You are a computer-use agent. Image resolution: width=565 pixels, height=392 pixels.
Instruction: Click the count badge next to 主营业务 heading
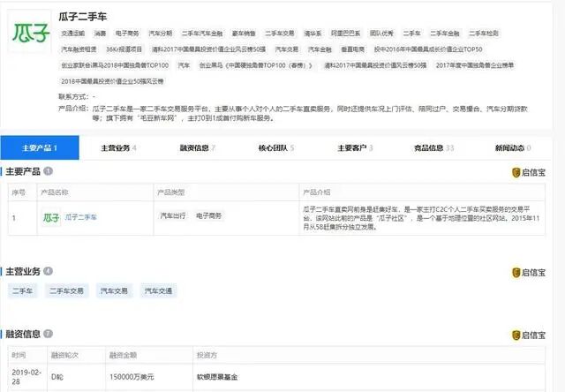tap(48, 271)
